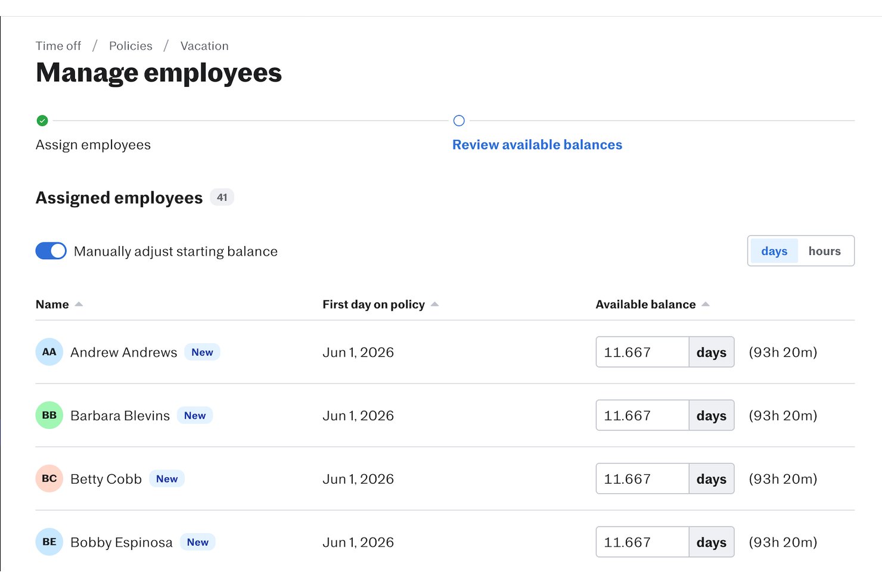Go back to Assign employees step

93,145
